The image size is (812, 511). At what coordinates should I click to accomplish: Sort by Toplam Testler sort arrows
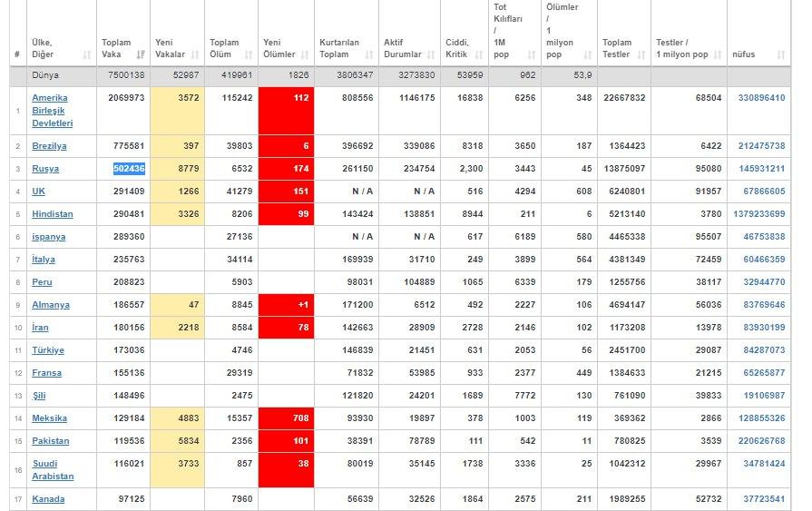(x=641, y=54)
